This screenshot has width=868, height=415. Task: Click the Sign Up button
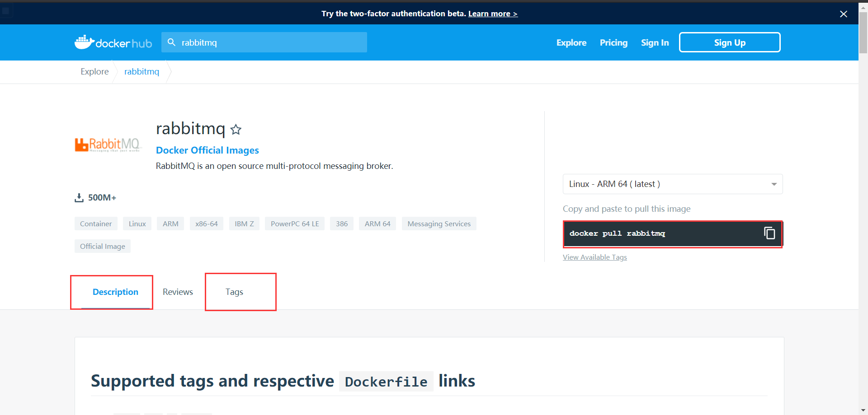click(730, 42)
